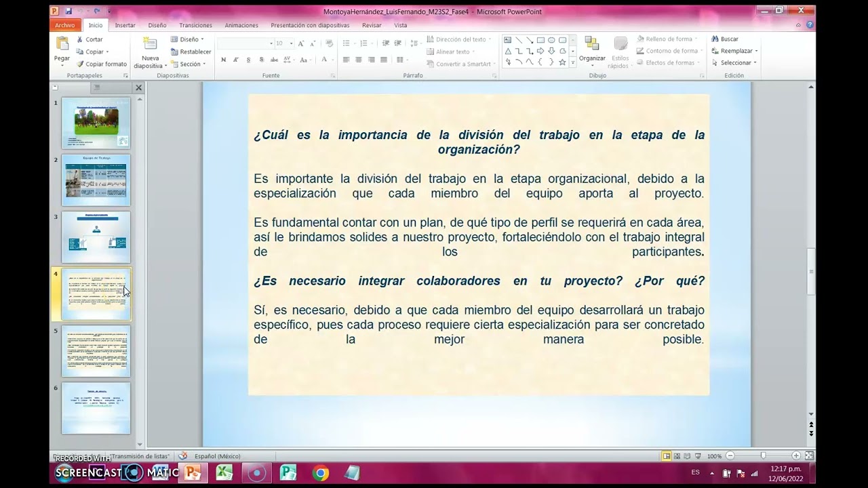Toggle bold N formatting

click(x=223, y=60)
